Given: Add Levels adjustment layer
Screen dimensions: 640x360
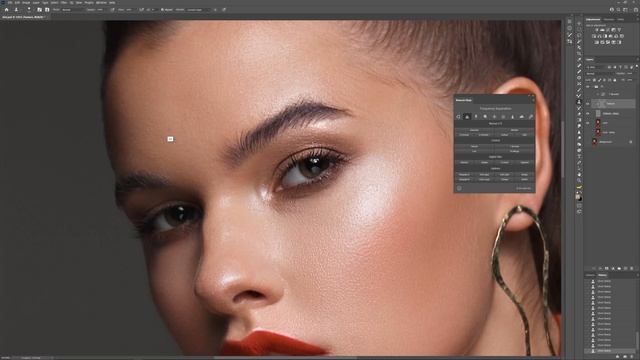Looking at the screenshot, I should pos(602,30).
